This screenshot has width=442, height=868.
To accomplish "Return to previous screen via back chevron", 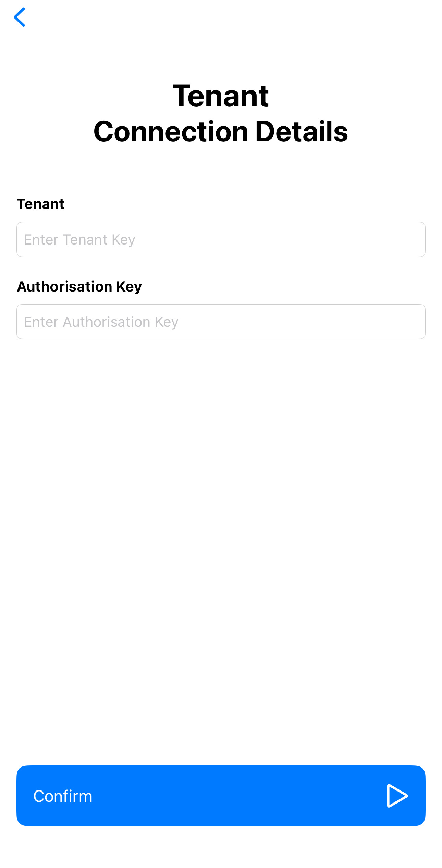I will pos(20,17).
